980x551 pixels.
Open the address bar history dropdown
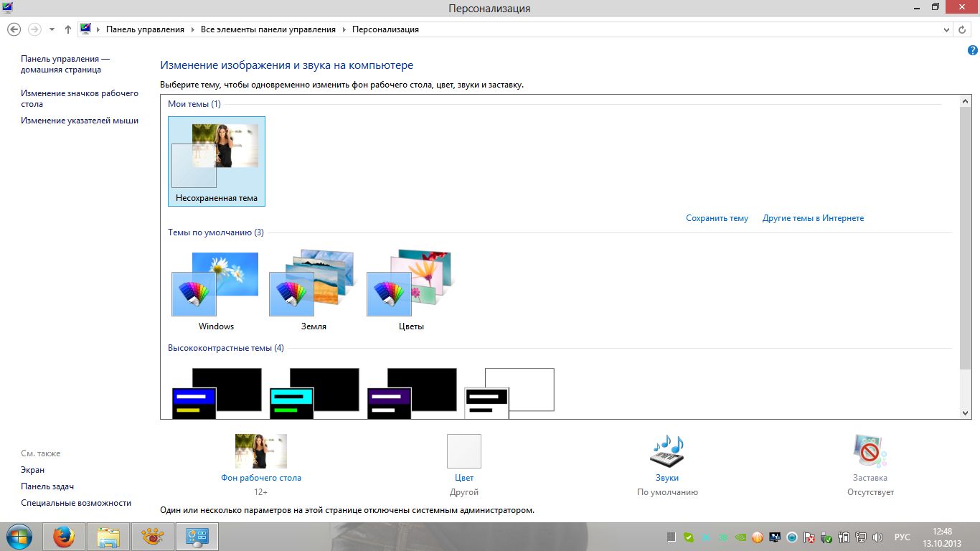(946, 29)
